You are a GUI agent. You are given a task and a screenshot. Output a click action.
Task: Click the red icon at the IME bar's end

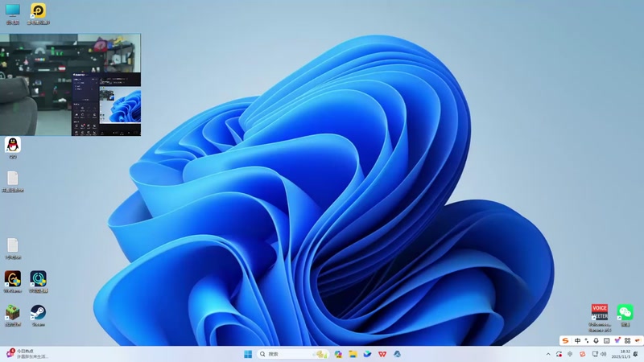coord(638,340)
